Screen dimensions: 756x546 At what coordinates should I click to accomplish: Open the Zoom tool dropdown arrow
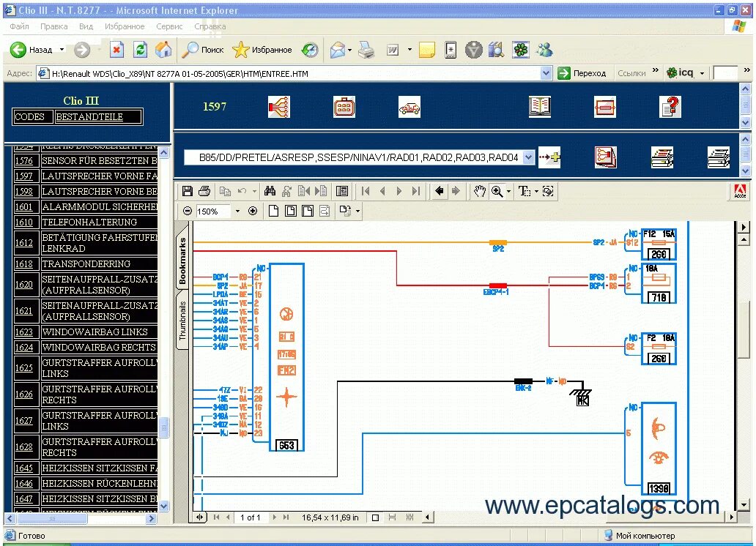pyautogui.click(x=508, y=192)
